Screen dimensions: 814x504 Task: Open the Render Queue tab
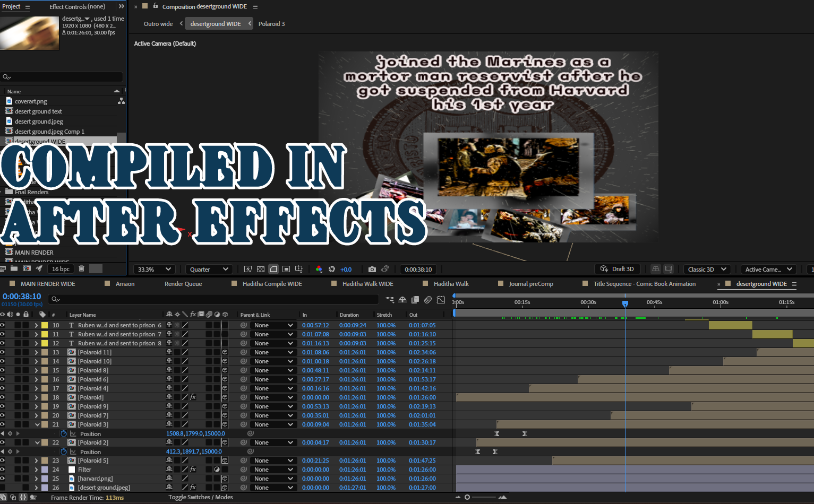(x=183, y=284)
